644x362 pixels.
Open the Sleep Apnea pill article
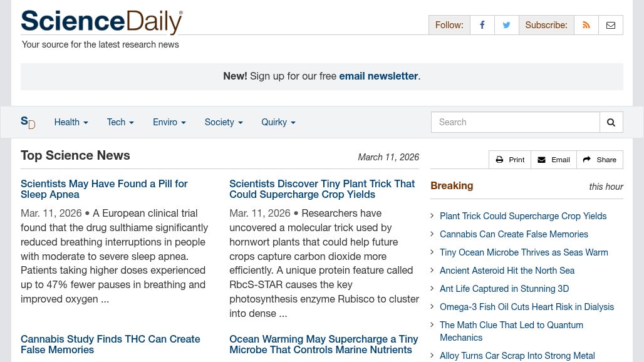(104, 189)
